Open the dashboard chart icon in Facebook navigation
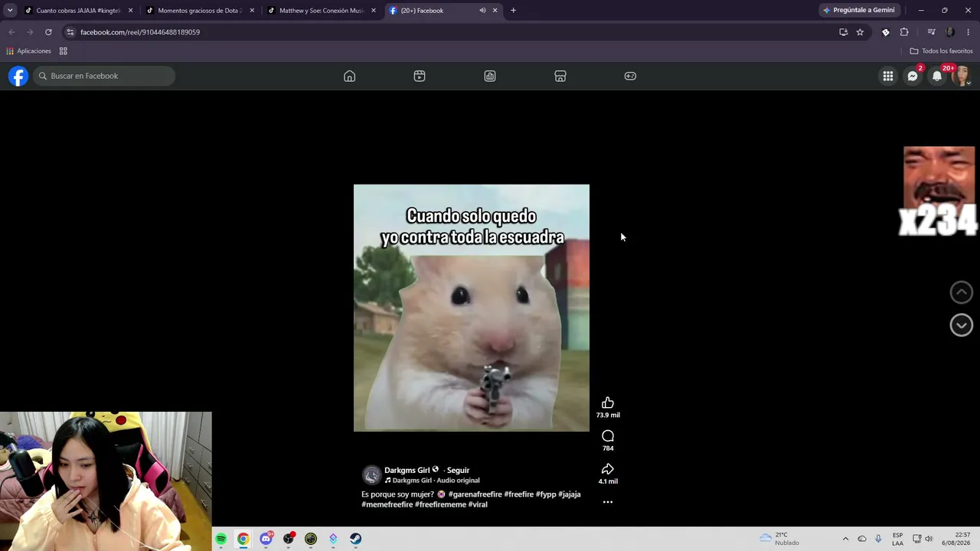Image resolution: width=980 pixels, height=551 pixels. [490, 76]
